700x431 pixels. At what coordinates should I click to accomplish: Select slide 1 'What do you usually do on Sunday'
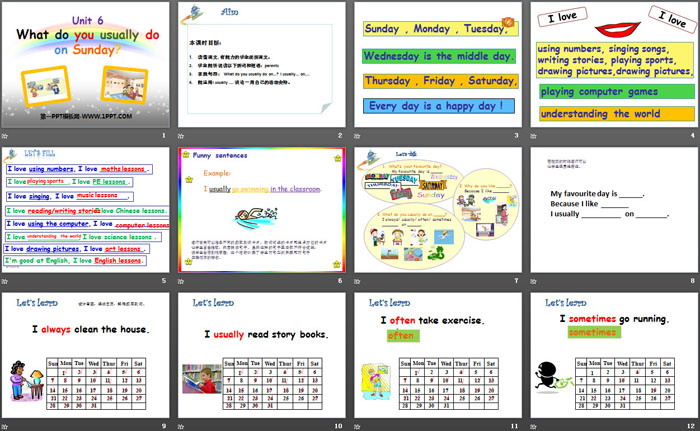pos(85,65)
